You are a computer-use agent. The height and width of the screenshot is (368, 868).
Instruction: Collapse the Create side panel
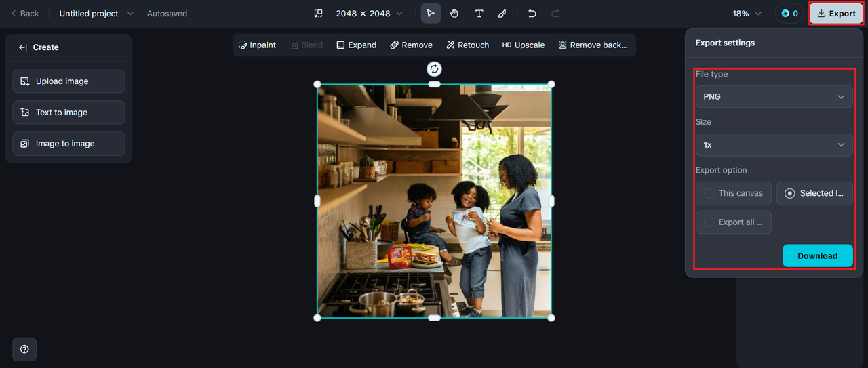[22, 47]
